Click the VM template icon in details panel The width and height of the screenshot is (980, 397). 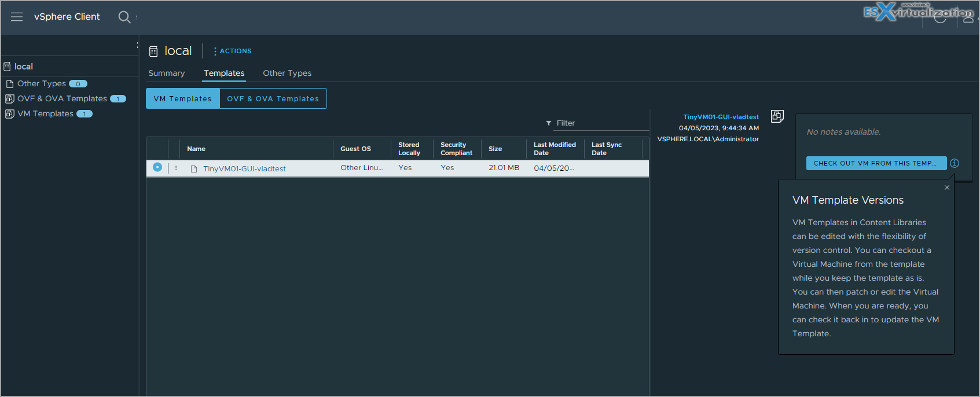tap(777, 116)
